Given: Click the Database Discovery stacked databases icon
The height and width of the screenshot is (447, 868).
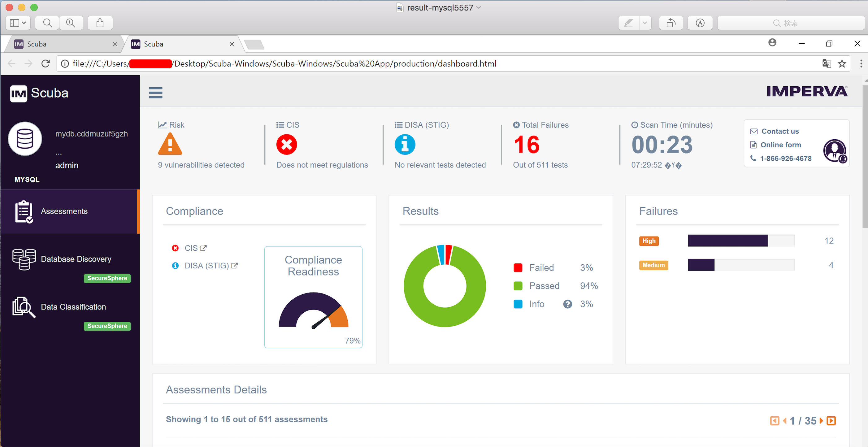Looking at the screenshot, I should pos(24,259).
